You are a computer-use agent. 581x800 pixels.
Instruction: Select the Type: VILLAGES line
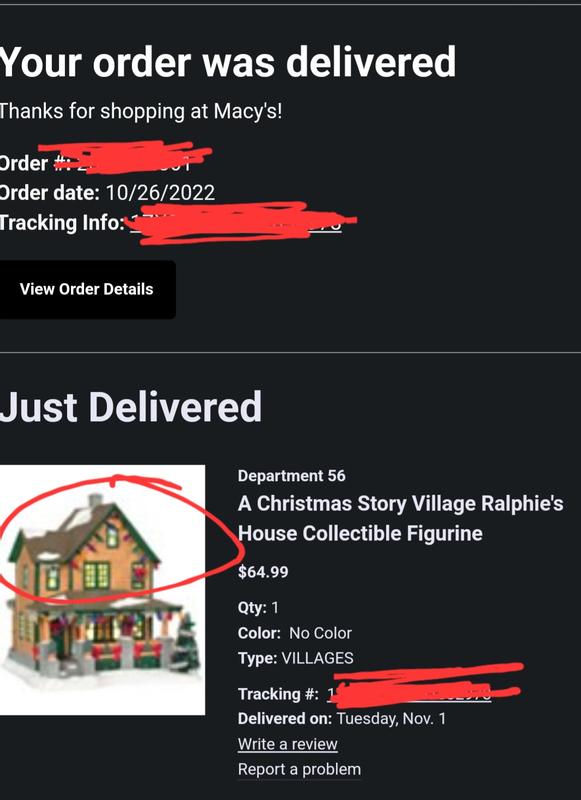(x=295, y=658)
